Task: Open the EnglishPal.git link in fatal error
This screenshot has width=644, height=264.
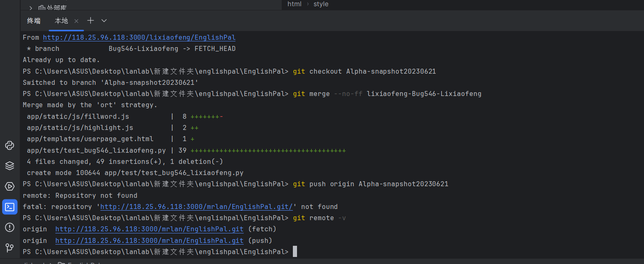Action: tap(196, 206)
